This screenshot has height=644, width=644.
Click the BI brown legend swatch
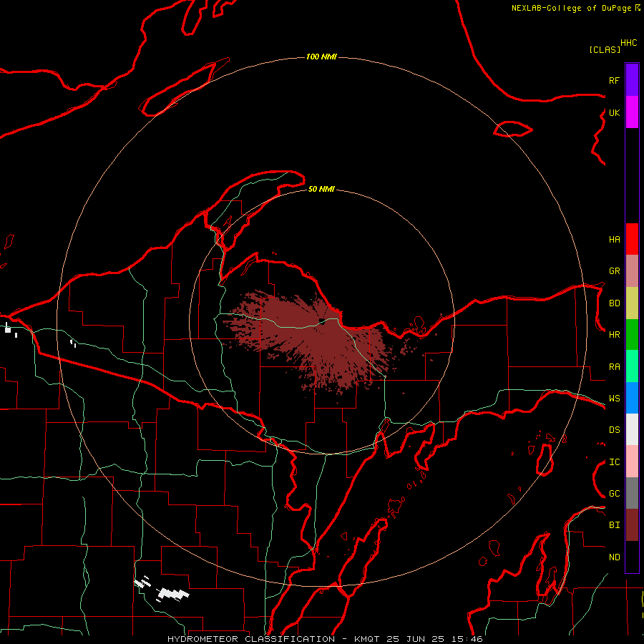coord(632,525)
